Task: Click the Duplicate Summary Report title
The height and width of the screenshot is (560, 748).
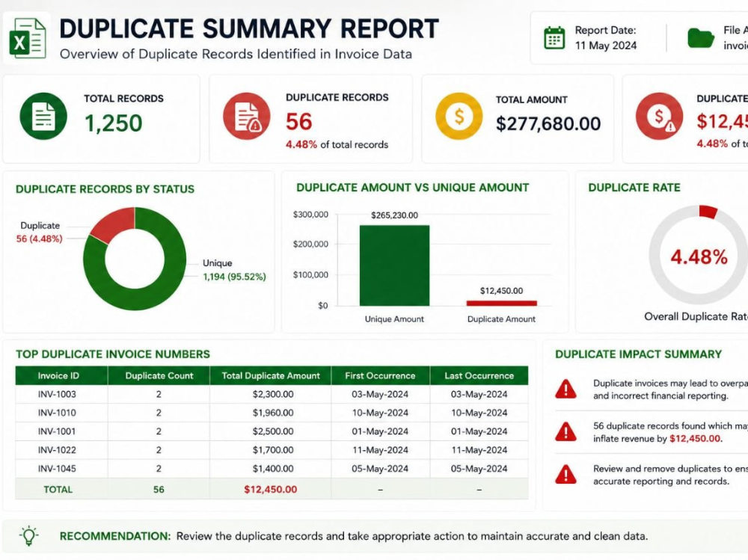Action: [249, 28]
